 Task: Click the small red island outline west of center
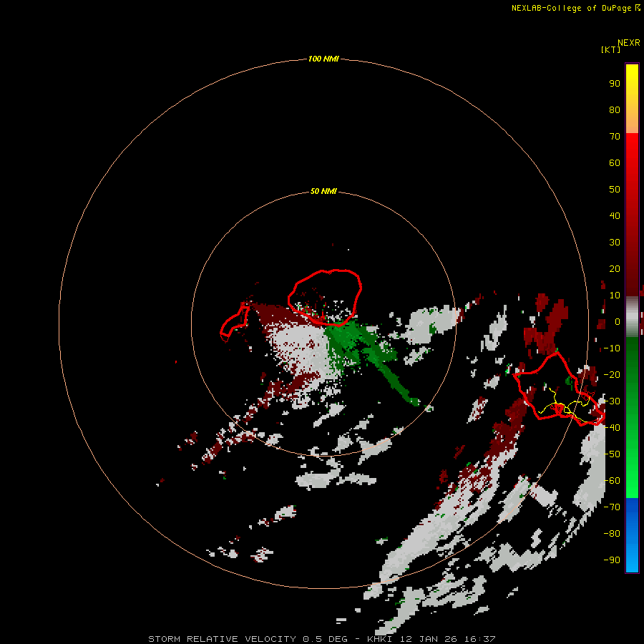[x=235, y=323]
